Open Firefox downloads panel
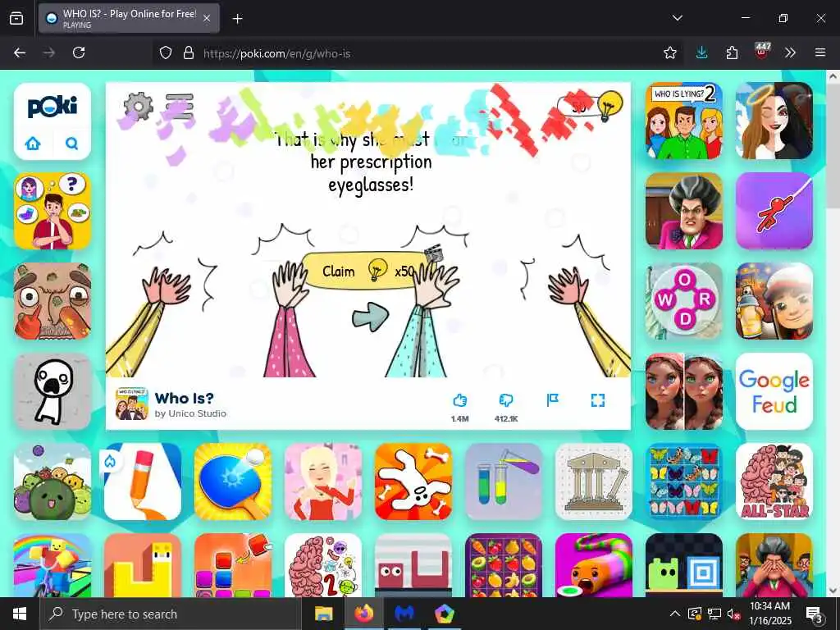Viewport: 840px width, 630px height. pyautogui.click(x=702, y=52)
